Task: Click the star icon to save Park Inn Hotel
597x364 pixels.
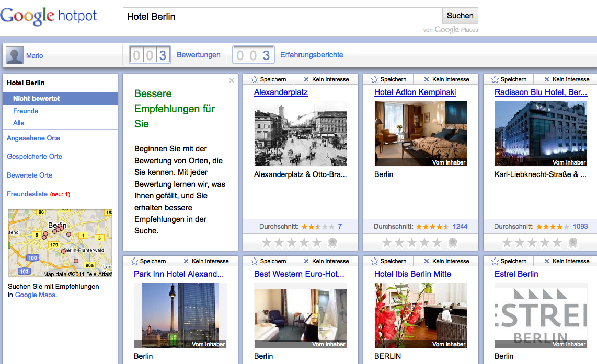Action: [x=134, y=261]
